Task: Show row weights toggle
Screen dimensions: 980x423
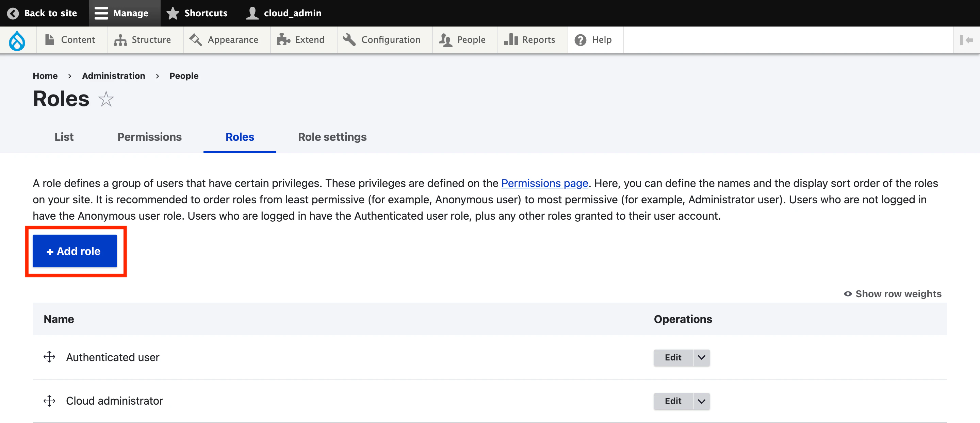Action: coord(893,294)
